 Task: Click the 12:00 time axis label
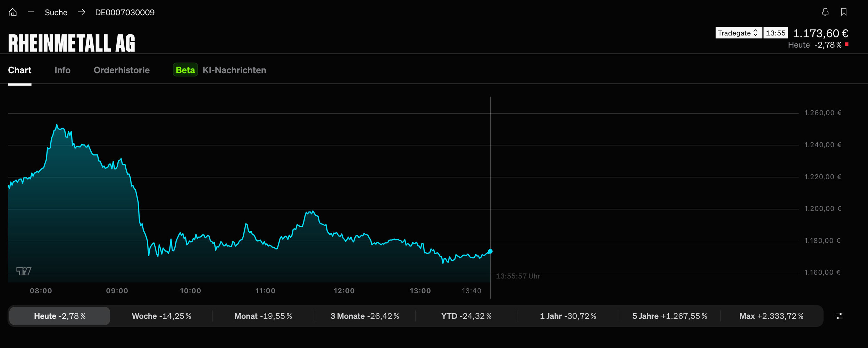click(x=344, y=291)
